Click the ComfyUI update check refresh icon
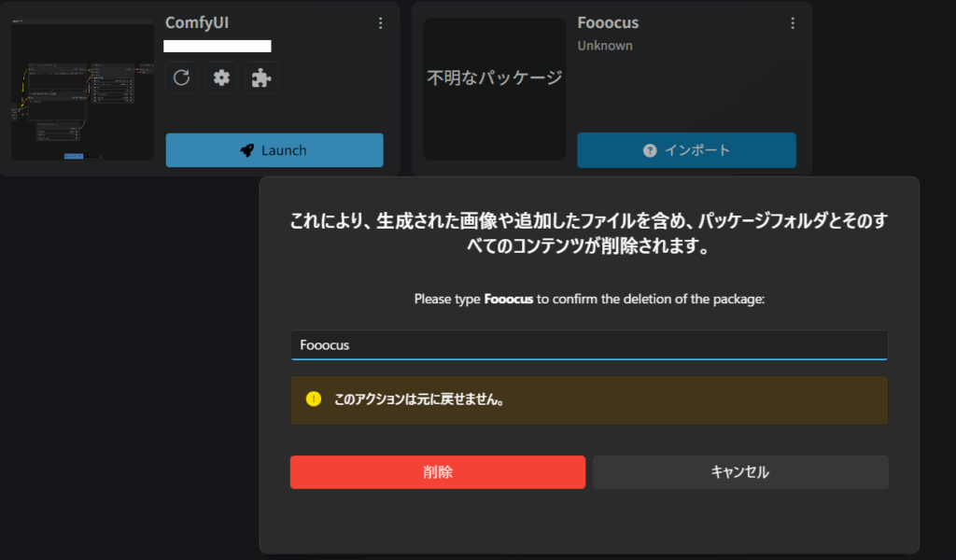956x560 pixels. click(x=181, y=77)
